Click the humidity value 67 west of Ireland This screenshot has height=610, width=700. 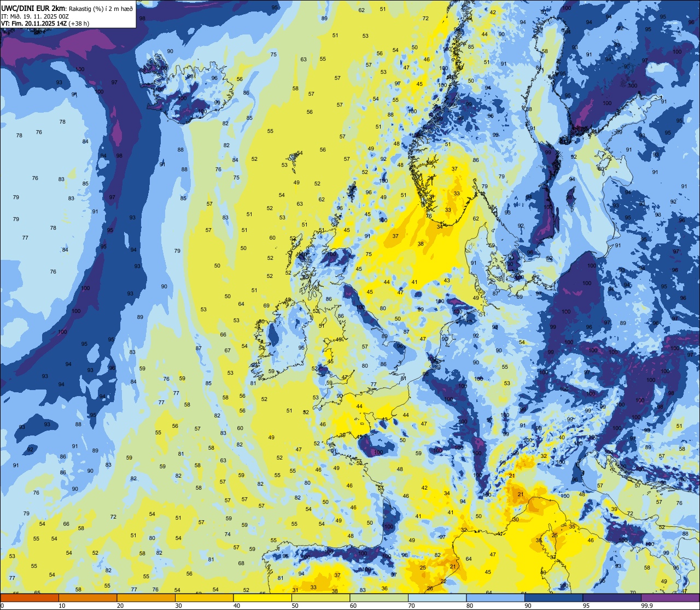click(x=227, y=350)
